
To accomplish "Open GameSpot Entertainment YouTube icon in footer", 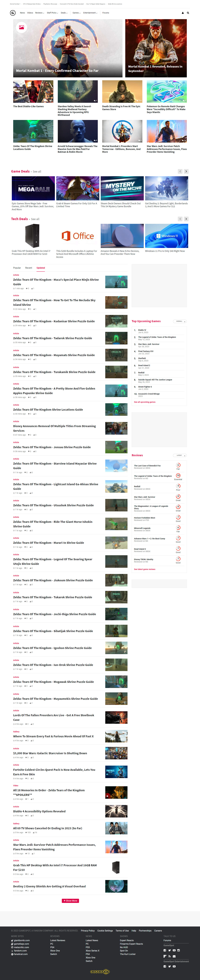I will click(174, 966).
